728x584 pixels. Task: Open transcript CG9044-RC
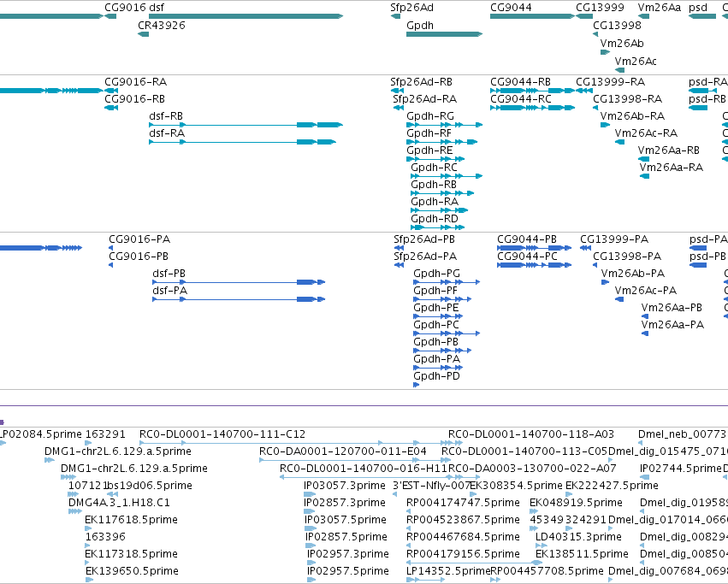pos(521,99)
